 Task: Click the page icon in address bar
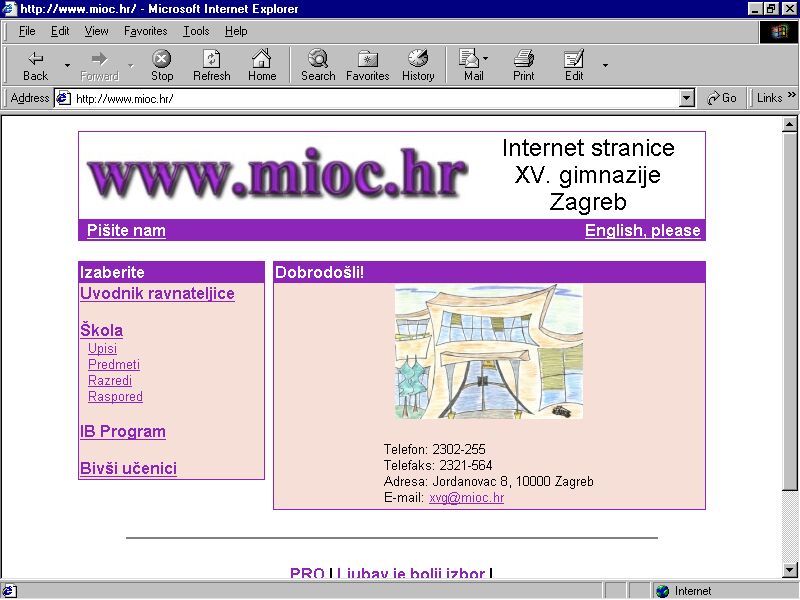[x=63, y=98]
